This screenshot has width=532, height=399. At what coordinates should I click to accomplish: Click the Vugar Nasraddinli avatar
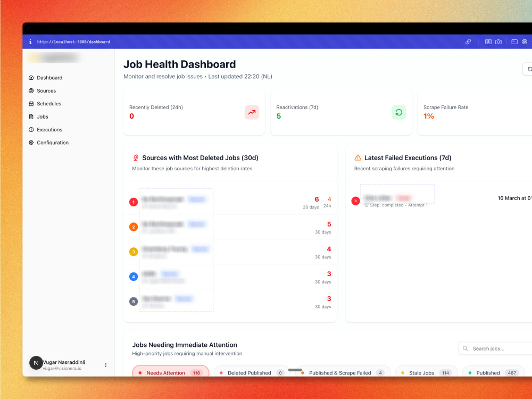tap(36, 363)
